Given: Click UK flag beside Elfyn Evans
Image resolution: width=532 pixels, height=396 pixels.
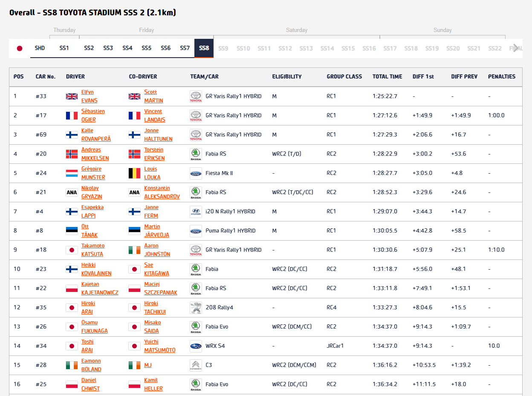Looking at the screenshot, I should pos(72,96).
